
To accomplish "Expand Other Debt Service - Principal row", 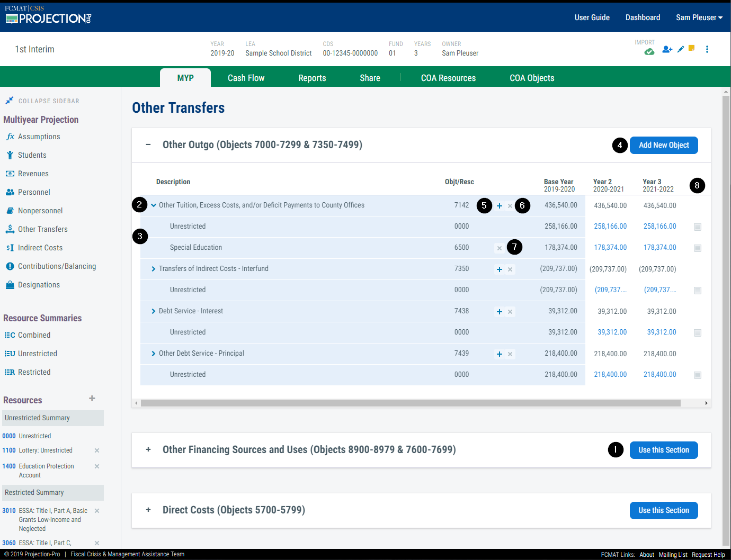I will [154, 354].
